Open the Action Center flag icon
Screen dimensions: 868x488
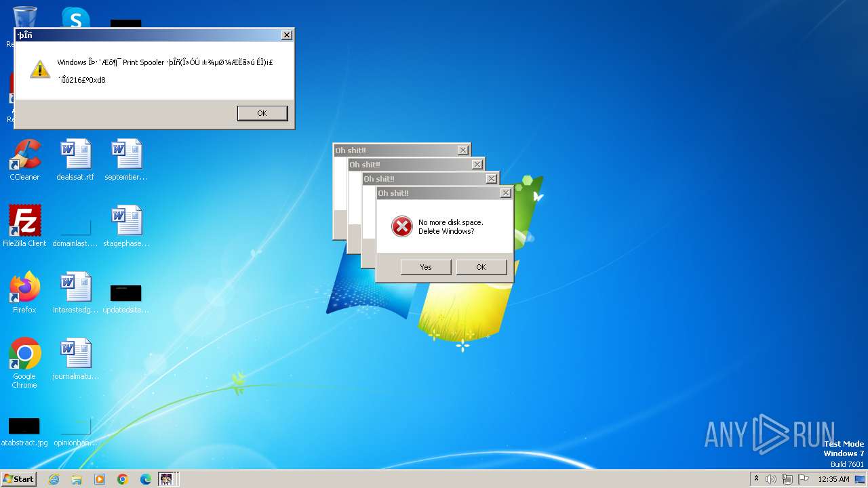click(x=804, y=479)
